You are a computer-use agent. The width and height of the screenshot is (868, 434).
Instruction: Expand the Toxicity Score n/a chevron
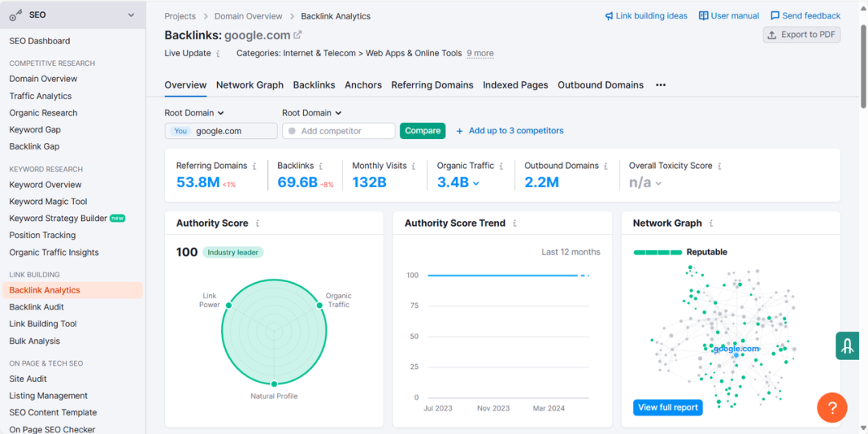[659, 183]
